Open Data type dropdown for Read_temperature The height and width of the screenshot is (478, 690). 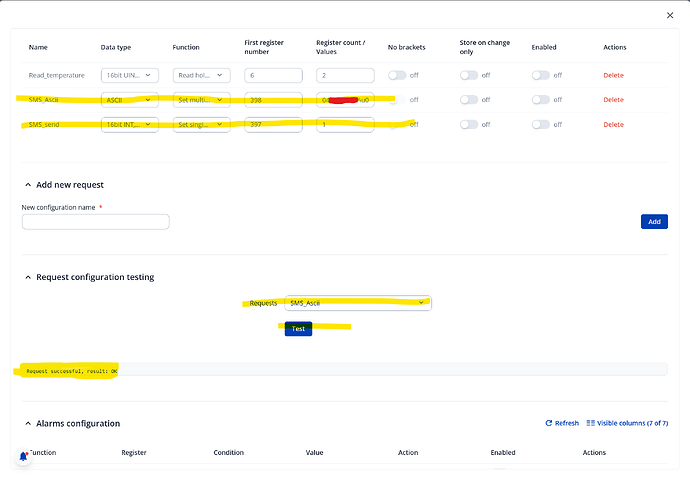[x=129, y=75]
